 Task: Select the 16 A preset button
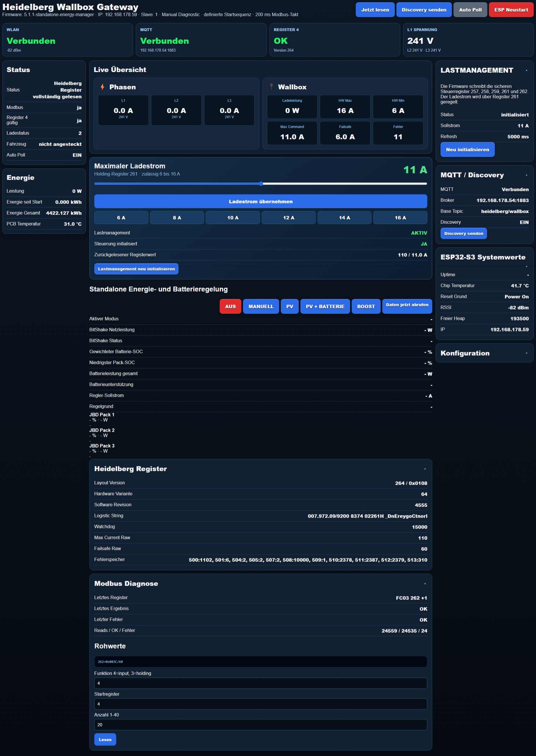tap(400, 217)
